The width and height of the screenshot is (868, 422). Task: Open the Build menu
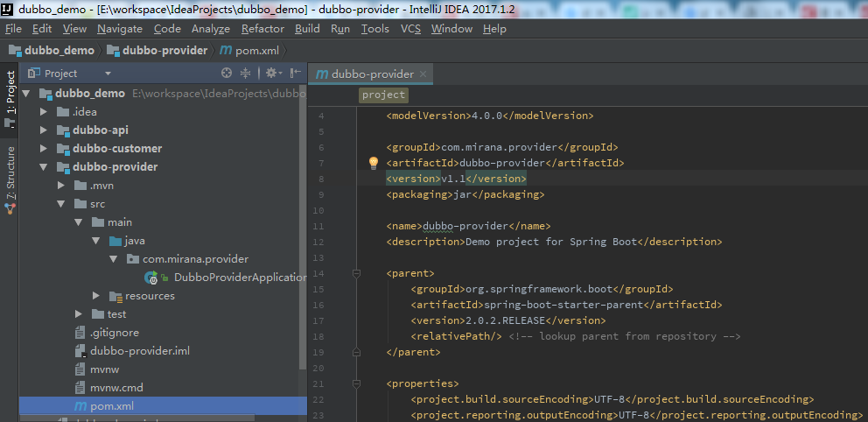tap(307, 29)
